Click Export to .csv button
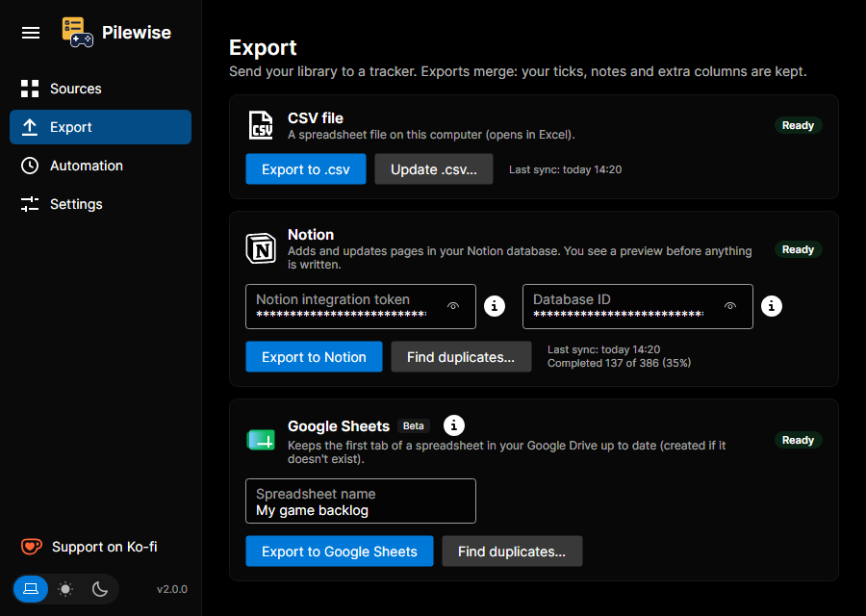The width and height of the screenshot is (866, 616). 306,169
